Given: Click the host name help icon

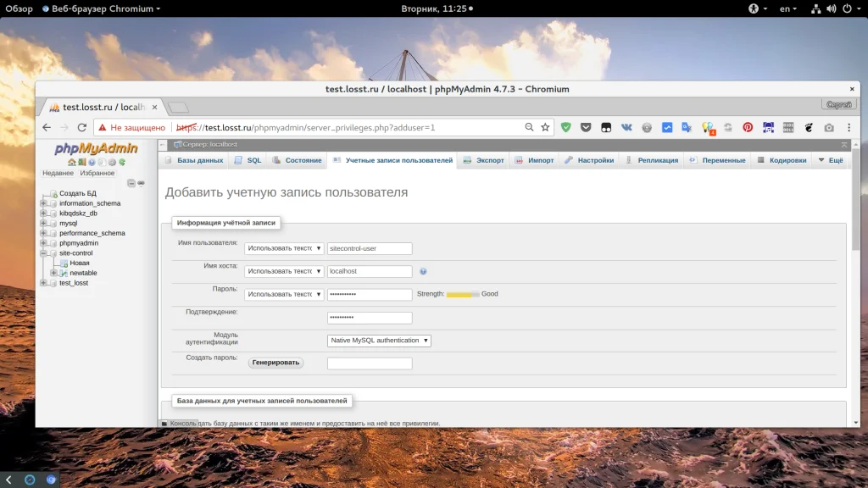Looking at the screenshot, I should pyautogui.click(x=423, y=272).
